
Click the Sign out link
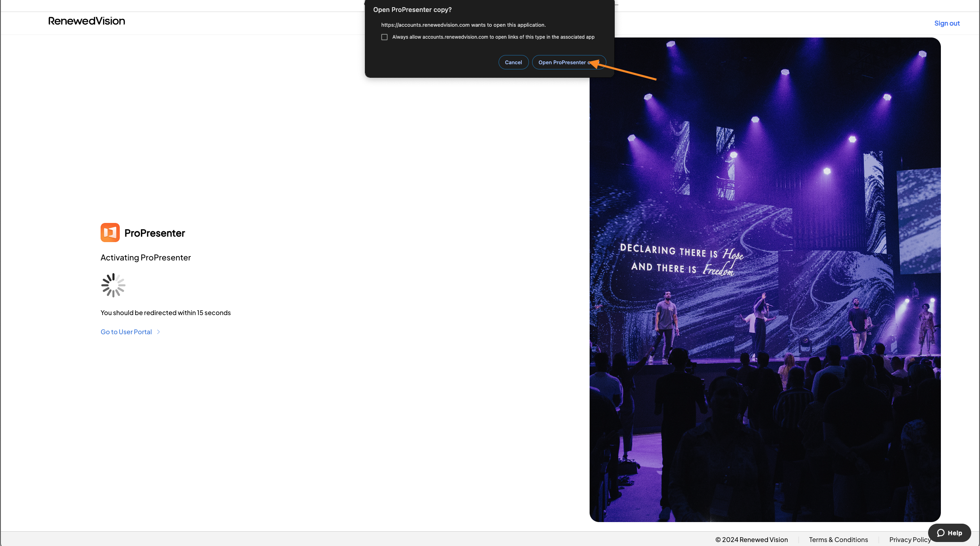coord(947,23)
